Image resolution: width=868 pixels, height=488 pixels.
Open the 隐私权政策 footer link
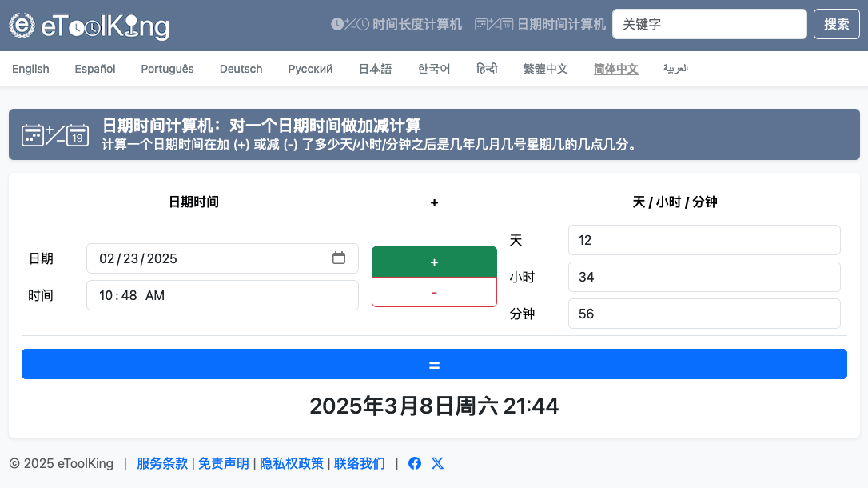(x=292, y=463)
